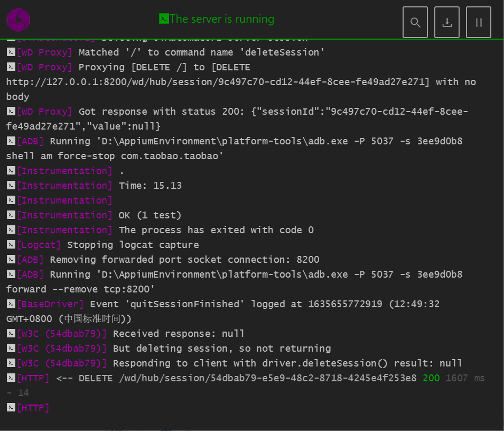This screenshot has width=504, height=431.
Task: Click the terminal icon beside server status
Action: coord(164,19)
